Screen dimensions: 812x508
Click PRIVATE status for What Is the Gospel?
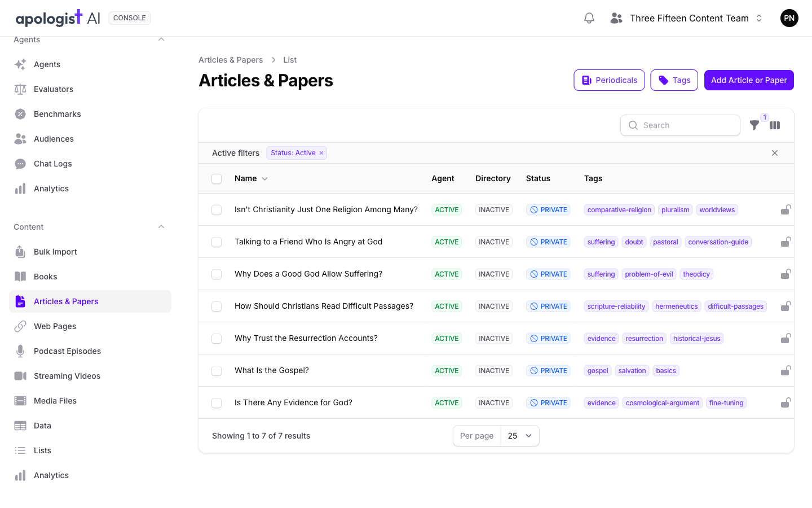coord(548,371)
